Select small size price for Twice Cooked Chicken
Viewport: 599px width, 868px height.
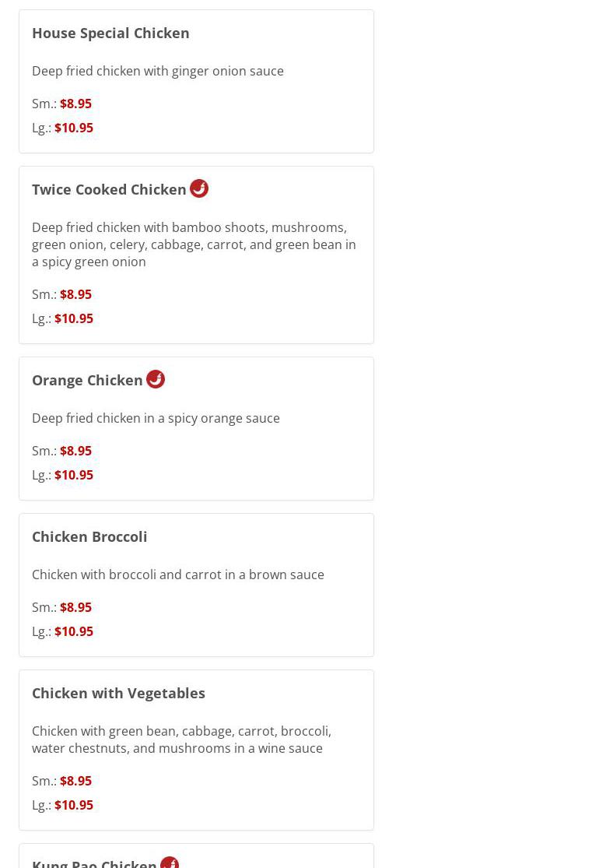pyautogui.click(x=75, y=294)
